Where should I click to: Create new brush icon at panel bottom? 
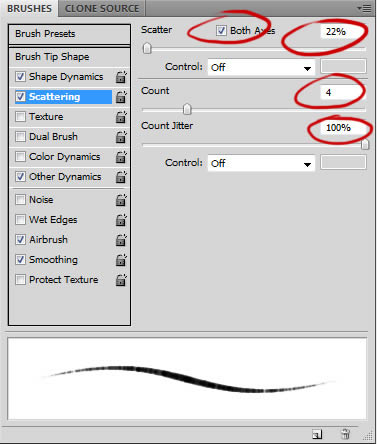click(317, 434)
